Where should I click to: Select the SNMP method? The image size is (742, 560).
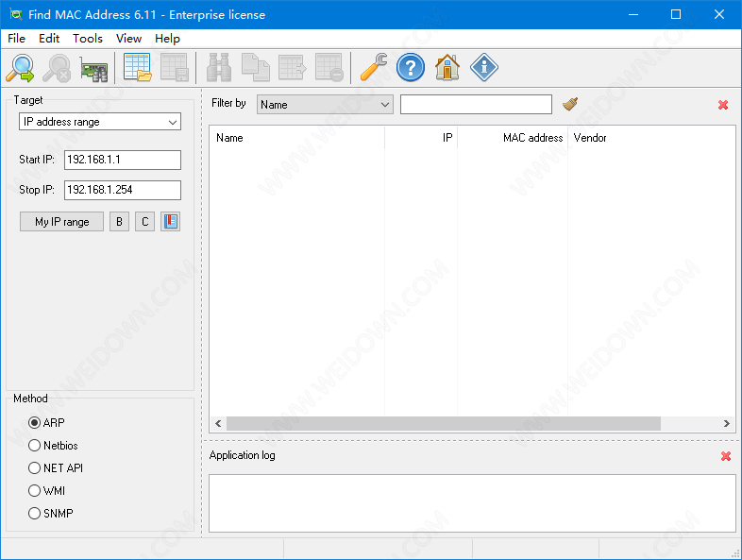point(51,514)
